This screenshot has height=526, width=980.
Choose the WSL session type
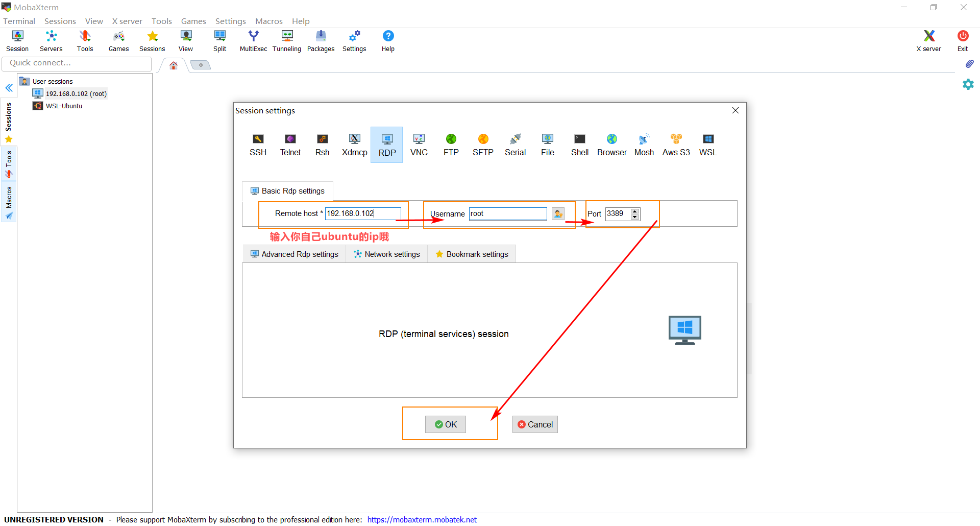pyautogui.click(x=708, y=145)
